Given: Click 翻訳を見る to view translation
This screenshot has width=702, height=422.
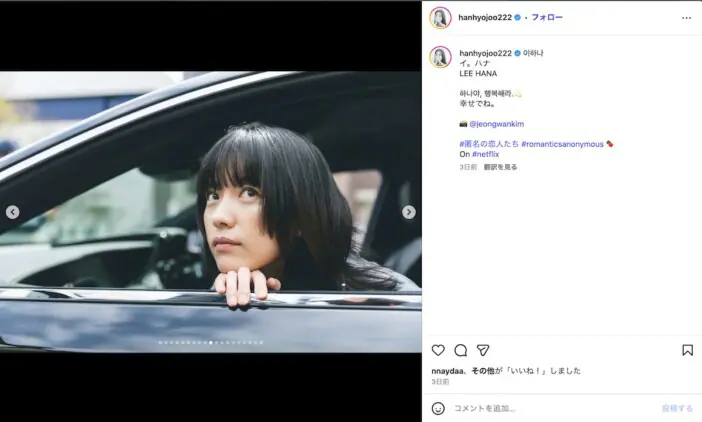Looking at the screenshot, I should pyautogui.click(x=500, y=167).
